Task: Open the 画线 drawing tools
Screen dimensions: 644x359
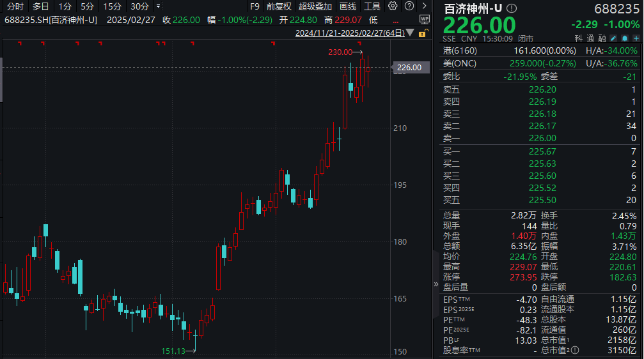Action: (x=348, y=6)
